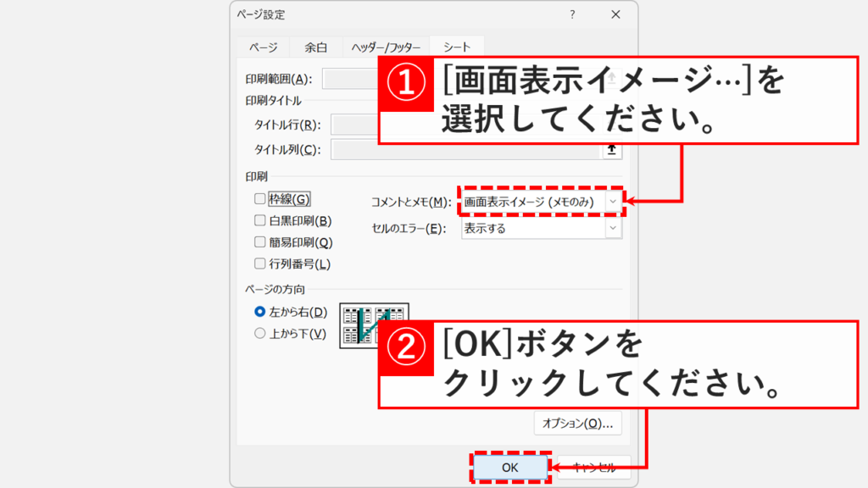The height and width of the screenshot is (488, 868).
Task: Click the キャンセル button
Action: [x=594, y=468]
